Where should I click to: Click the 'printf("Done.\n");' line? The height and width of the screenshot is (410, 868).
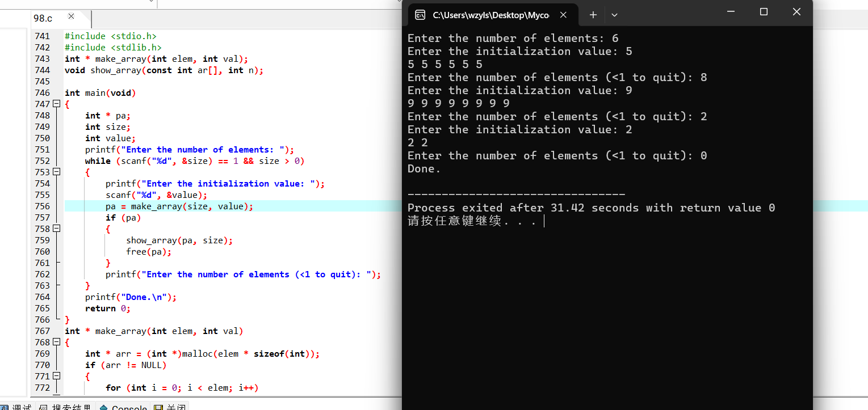[x=131, y=297]
